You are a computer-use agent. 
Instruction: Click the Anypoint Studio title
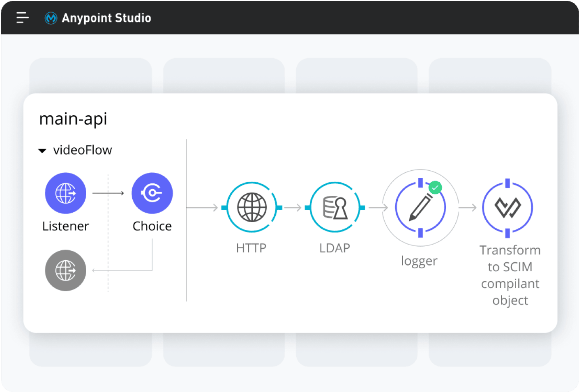[x=106, y=18]
